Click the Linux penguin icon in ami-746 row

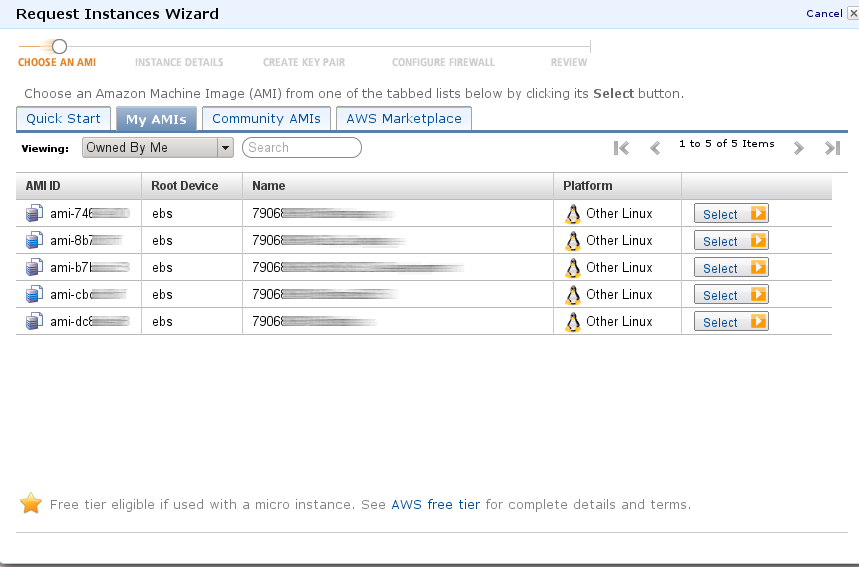point(572,214)
